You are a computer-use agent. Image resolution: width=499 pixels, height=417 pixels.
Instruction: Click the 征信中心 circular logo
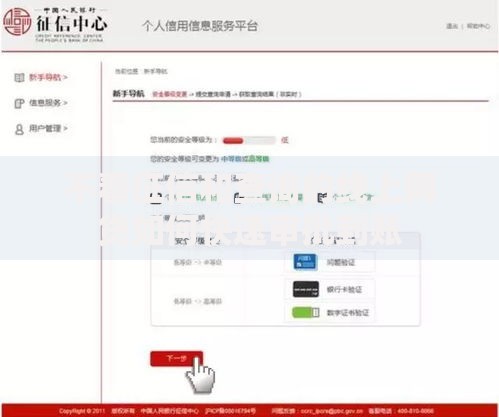coord(17,22)
